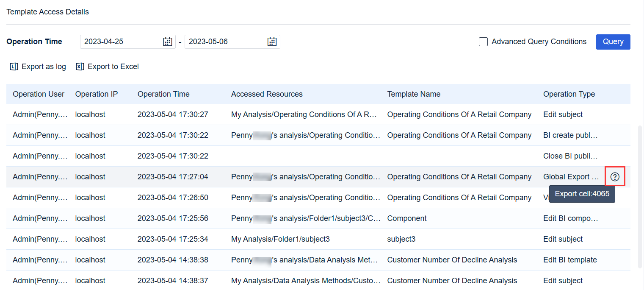The height and width of the screenshot is (290, 644).
Task: Select the Component template name cell
Action: (x=406, y=218)
